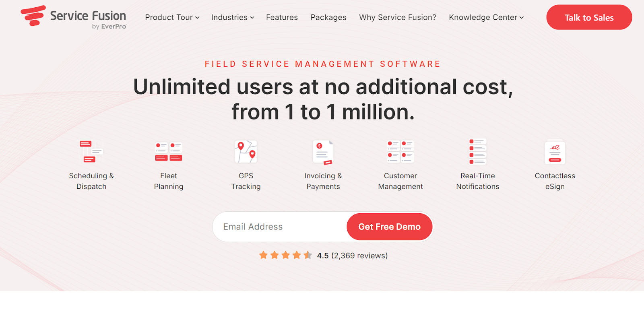Open the Contactless eSign icon
Image resolution: width=644 pixels, height=328 pixels.
(x=555, y=152)
